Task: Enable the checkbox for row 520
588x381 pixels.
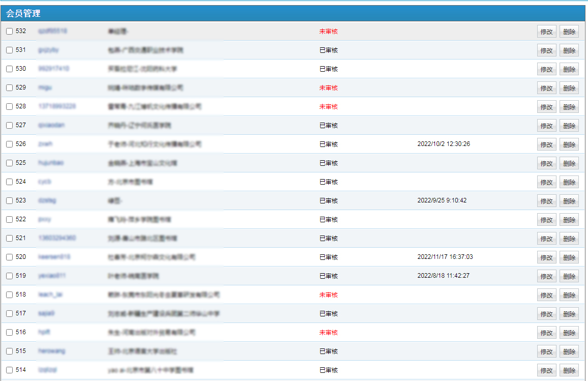Action: (x=9, y=257)
